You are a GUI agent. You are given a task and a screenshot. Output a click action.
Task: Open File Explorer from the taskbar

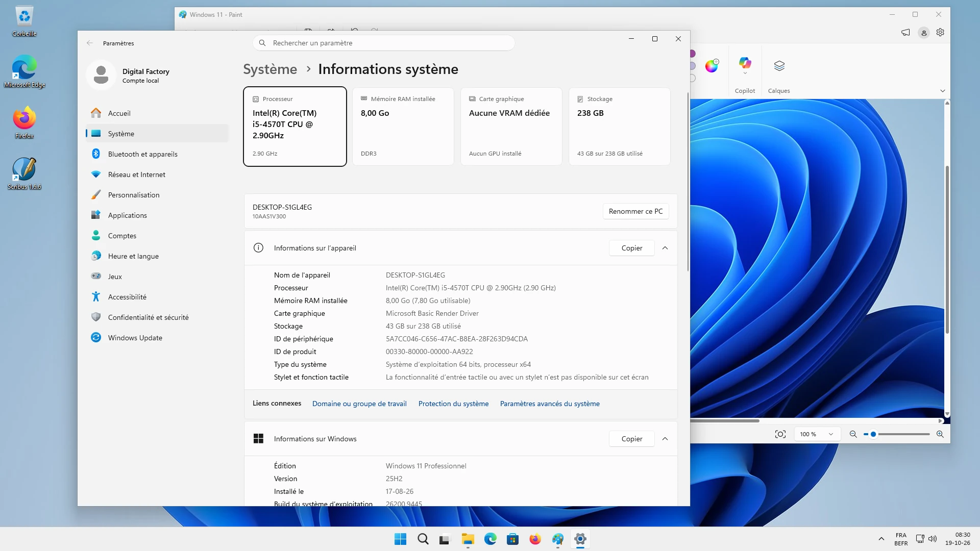click(x=468, y=539)
